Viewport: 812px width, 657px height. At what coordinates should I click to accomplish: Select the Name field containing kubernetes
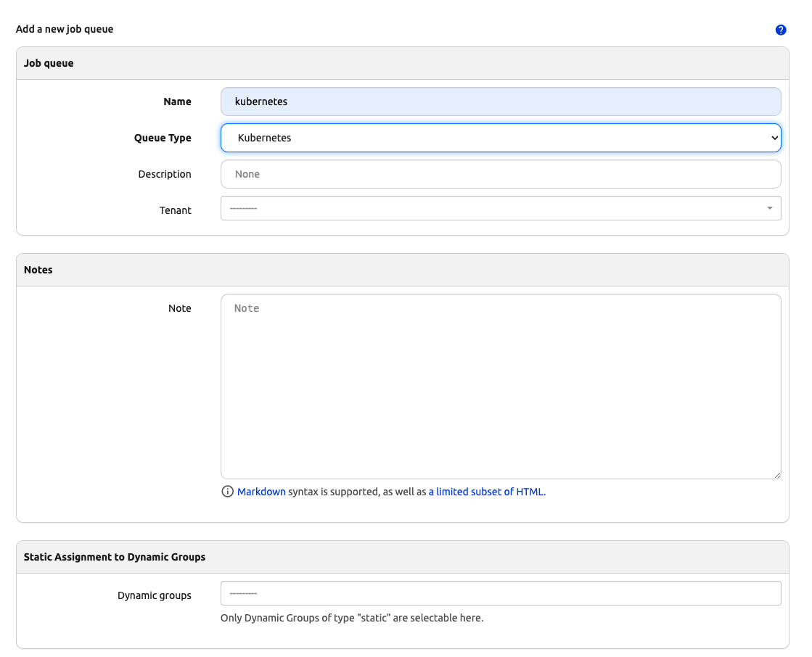[501, 102]
